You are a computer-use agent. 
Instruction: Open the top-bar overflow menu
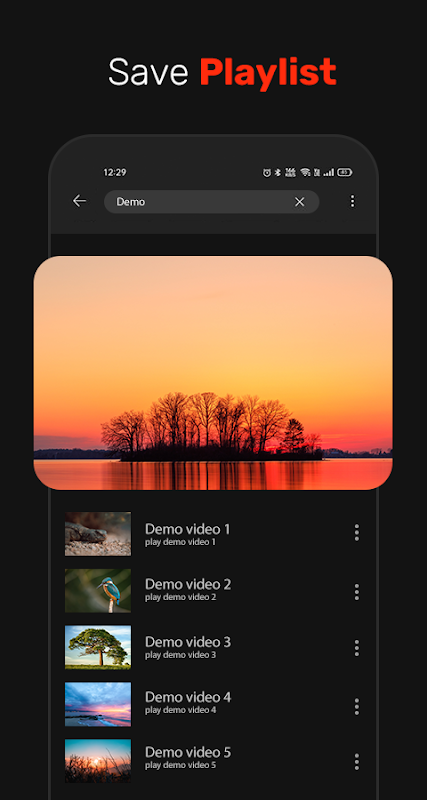[x=352, y=201]
